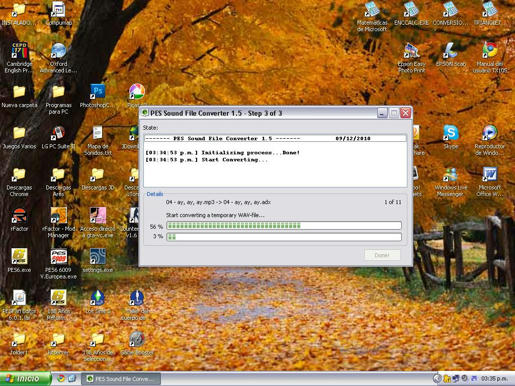Click the 'Start converting a temporary WAV-file...' status
The image size is (515, 386).
click(215, 215)
